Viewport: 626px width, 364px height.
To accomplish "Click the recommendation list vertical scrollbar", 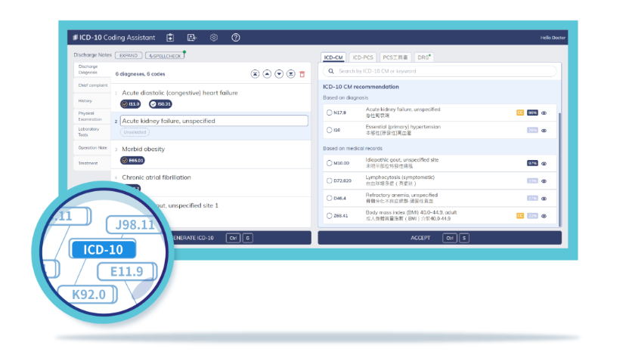I will tap(559, 169).
